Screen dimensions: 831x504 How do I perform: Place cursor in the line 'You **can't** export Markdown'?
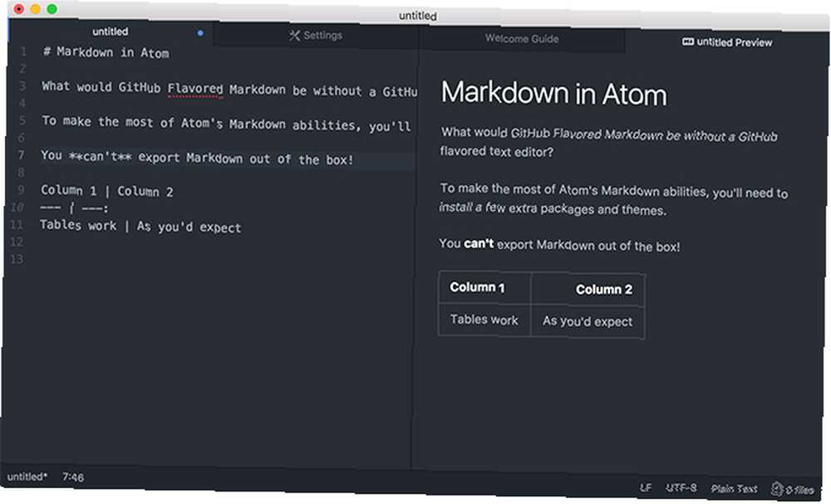tap(197, 157)
